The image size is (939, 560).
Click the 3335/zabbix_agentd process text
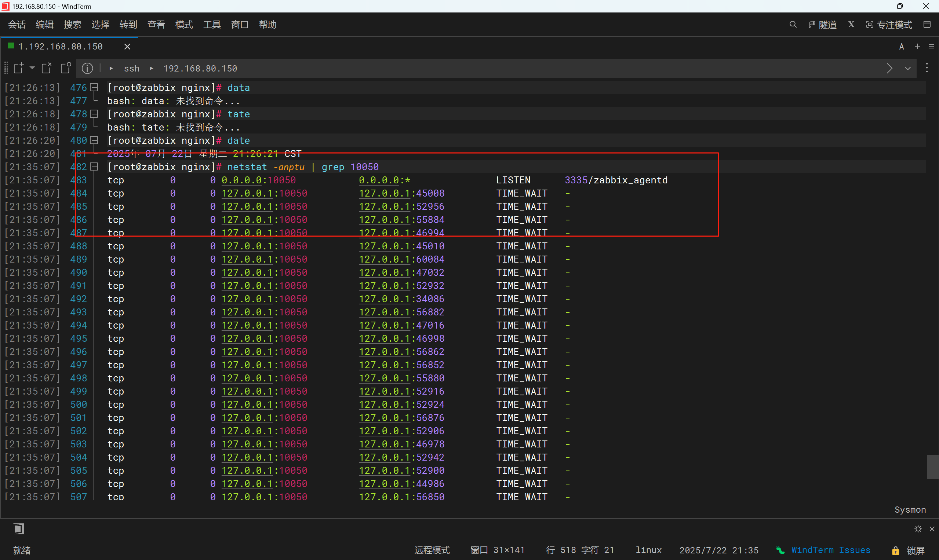616,180
